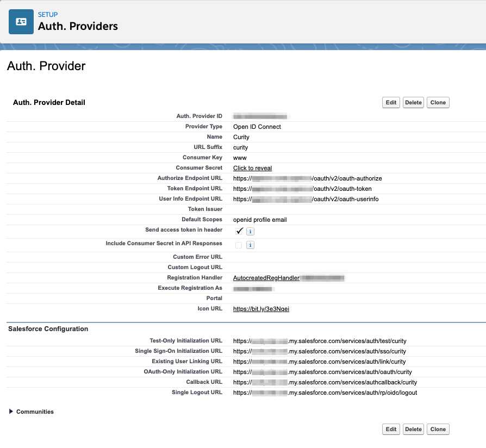Viewport: 486px width, 448px height.
Task: Click the top Edit button
Action: pos(390,102)
